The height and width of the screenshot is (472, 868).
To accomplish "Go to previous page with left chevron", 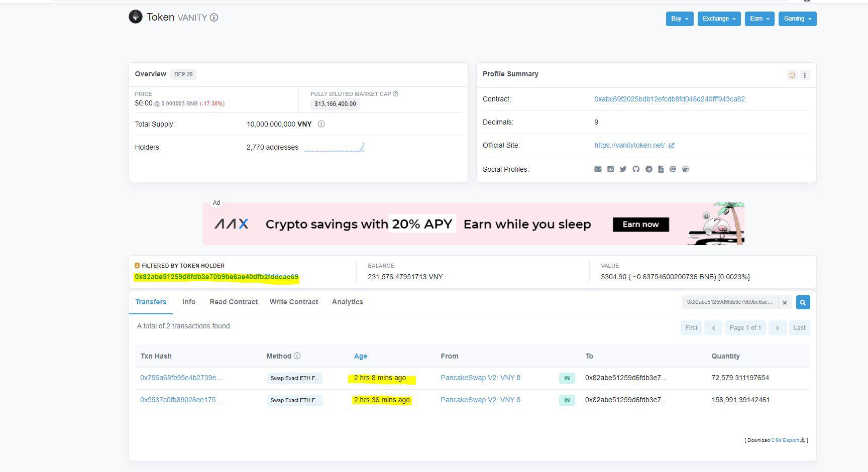I will tap(713, 328).
